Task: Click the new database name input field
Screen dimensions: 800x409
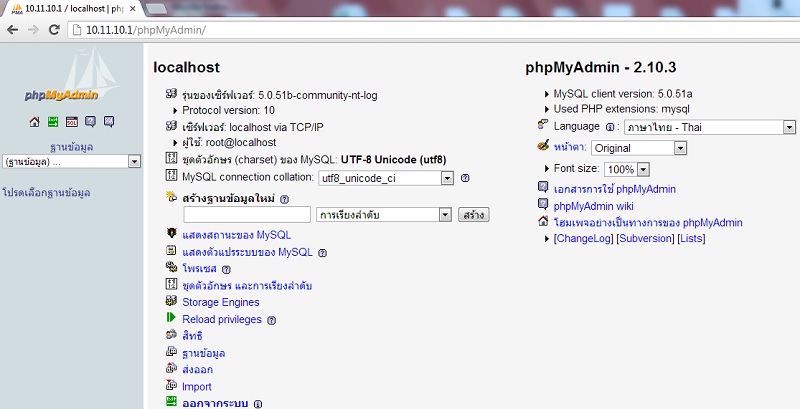Action: pos(247,215)
